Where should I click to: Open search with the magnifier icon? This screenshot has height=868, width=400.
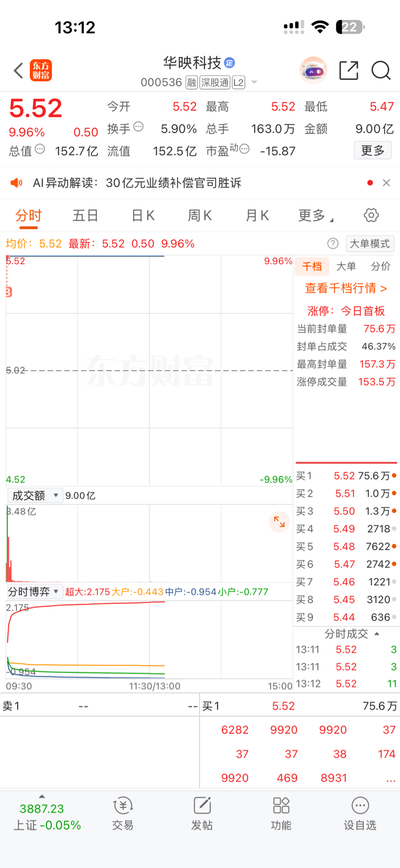coord(381,70)
